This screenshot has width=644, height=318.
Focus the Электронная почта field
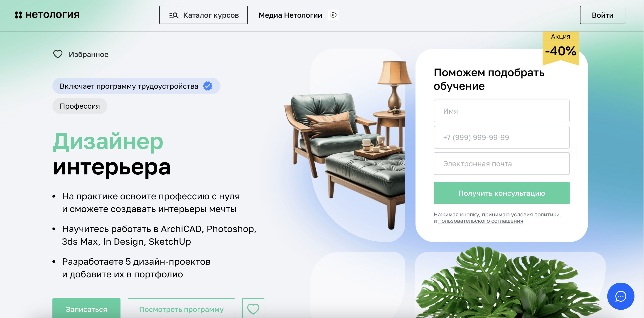click(501, 164)
